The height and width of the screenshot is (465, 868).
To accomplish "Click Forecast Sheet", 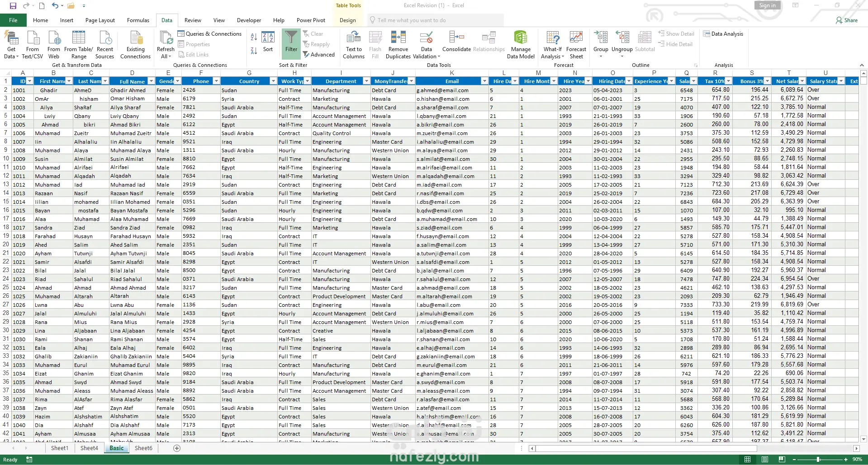I will (576, 44).
